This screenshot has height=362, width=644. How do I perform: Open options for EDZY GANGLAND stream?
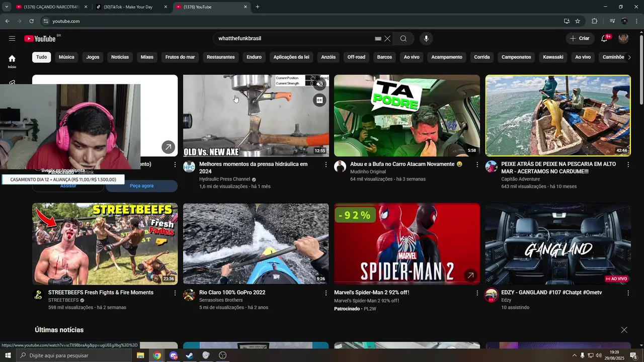[628, 293]
